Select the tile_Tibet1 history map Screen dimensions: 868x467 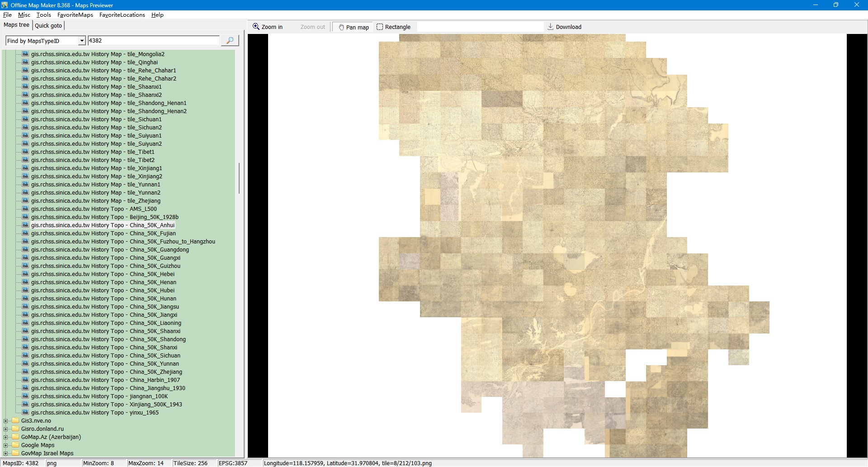93,152
